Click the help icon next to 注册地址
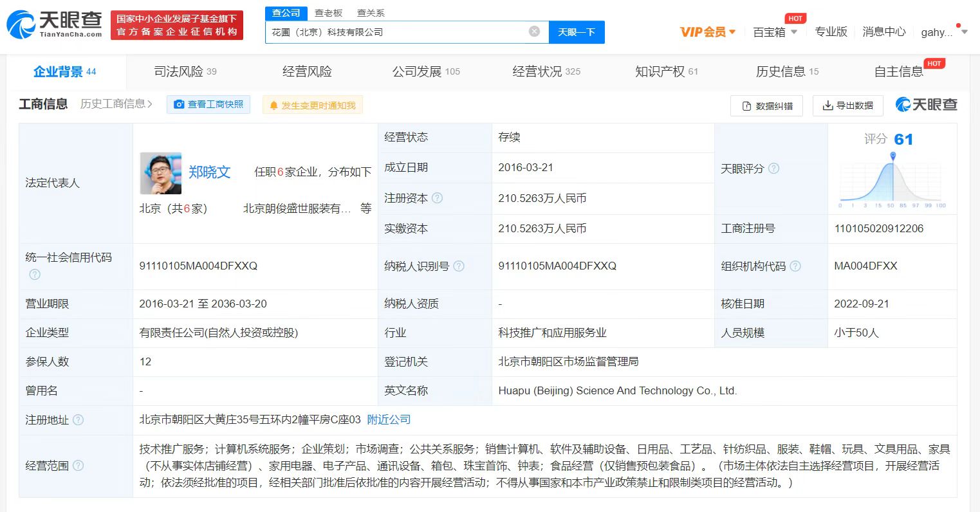This screenshot has width=980, height=512. (78, 420)
